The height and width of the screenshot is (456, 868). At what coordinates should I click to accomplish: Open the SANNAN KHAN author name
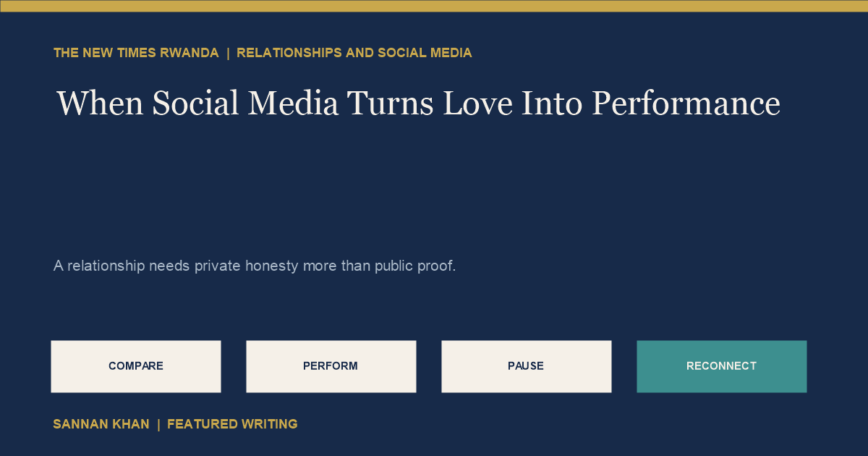(x=101, y=424)
